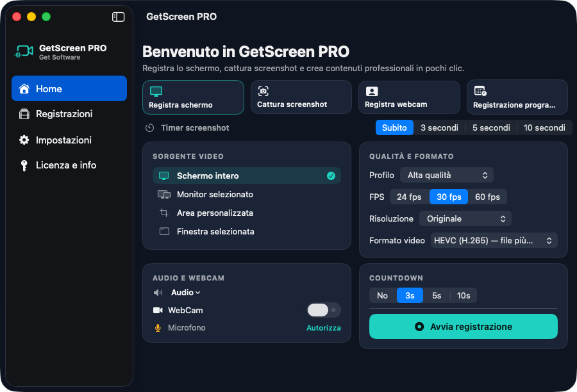This screenshot has width=577, height=392.
Task: Set FPS to 60 fps
Action: tap(488, 197)
